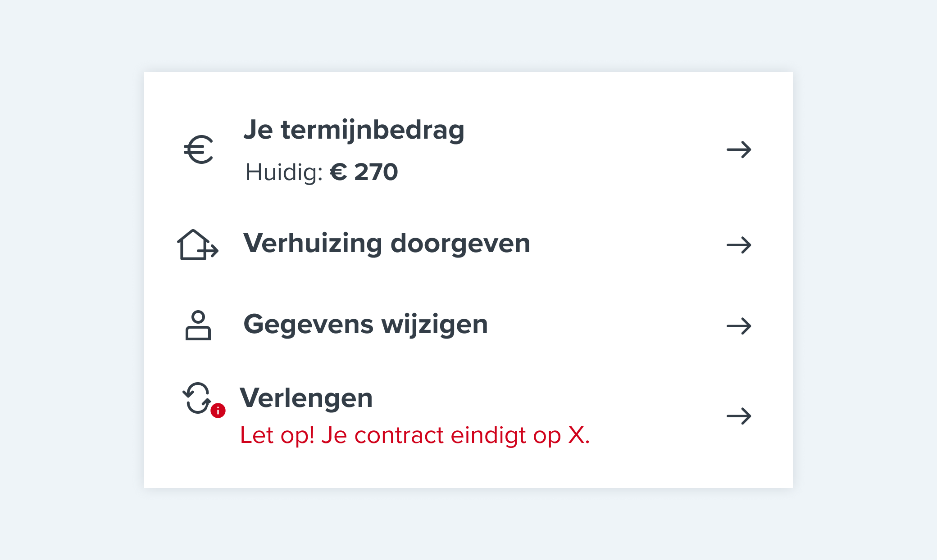Click the red contract ending warning text
937x560 pixels.
coord(415,435)
